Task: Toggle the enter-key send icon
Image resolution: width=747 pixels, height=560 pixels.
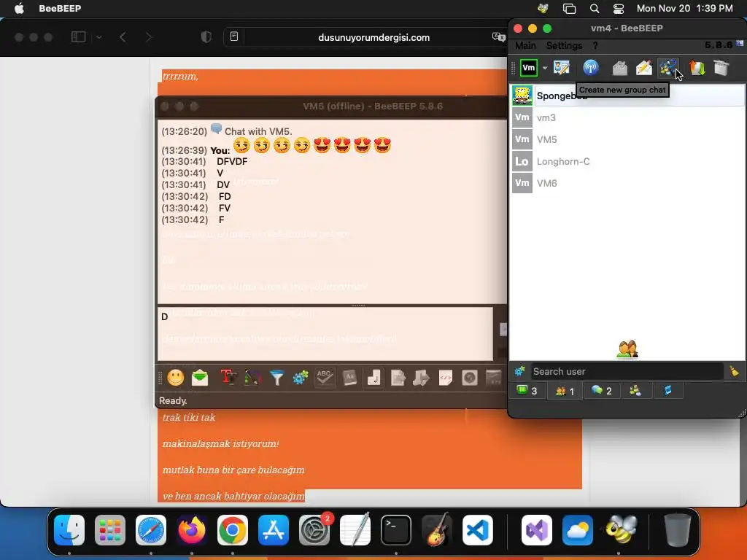Action: coord(373,378)
